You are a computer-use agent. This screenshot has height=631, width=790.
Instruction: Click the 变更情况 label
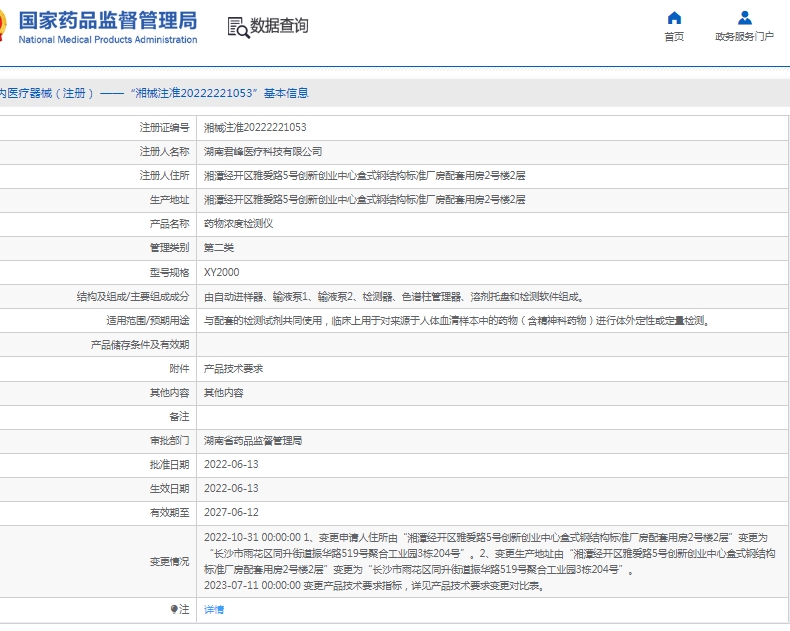pyautogui.click(x=169, y=561)
